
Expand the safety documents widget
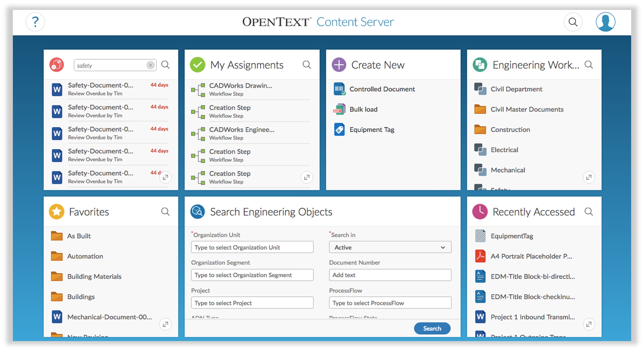point(165,177)
